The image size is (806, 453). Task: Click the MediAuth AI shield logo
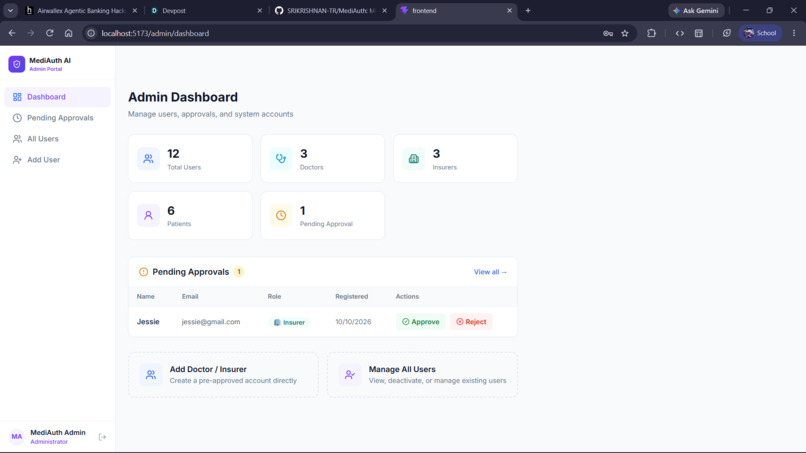[x=16, y=64]
